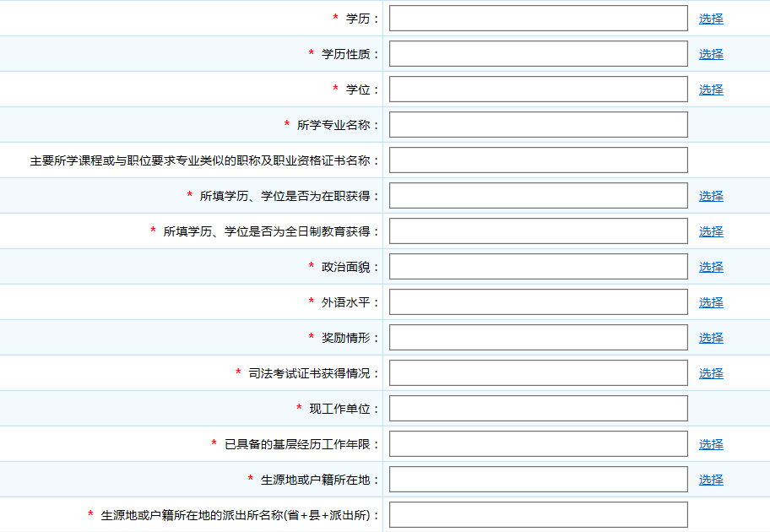Viewport: 770px width, 532px height.
Task: Click the 学历 input box
Action: pos(538,18)
